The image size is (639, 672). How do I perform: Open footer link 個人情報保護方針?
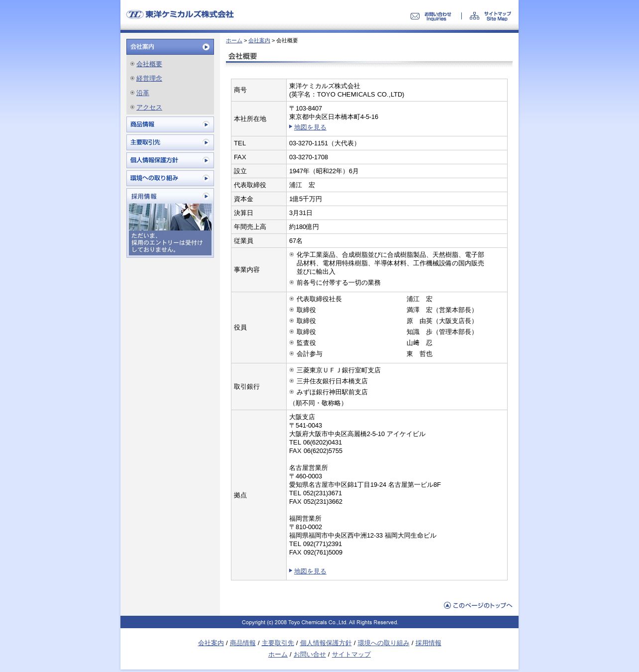pos(326,643)
